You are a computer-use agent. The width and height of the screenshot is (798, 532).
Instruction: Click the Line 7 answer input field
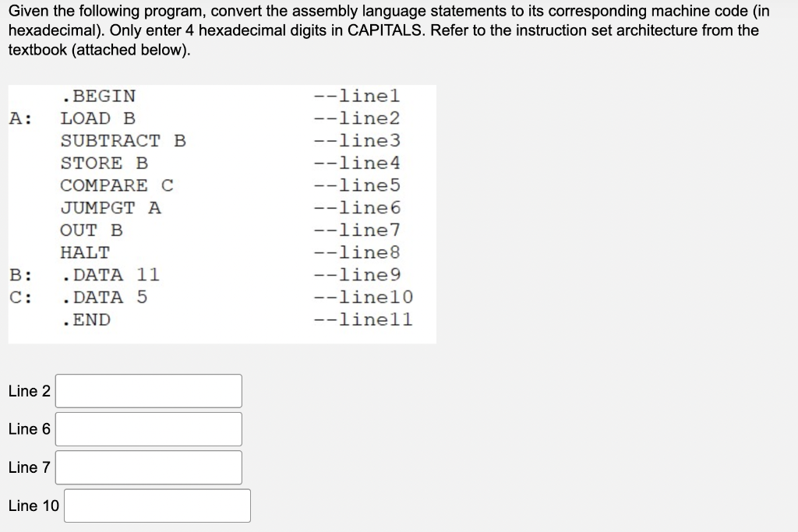pyautogui.click(x=148, y=467)
